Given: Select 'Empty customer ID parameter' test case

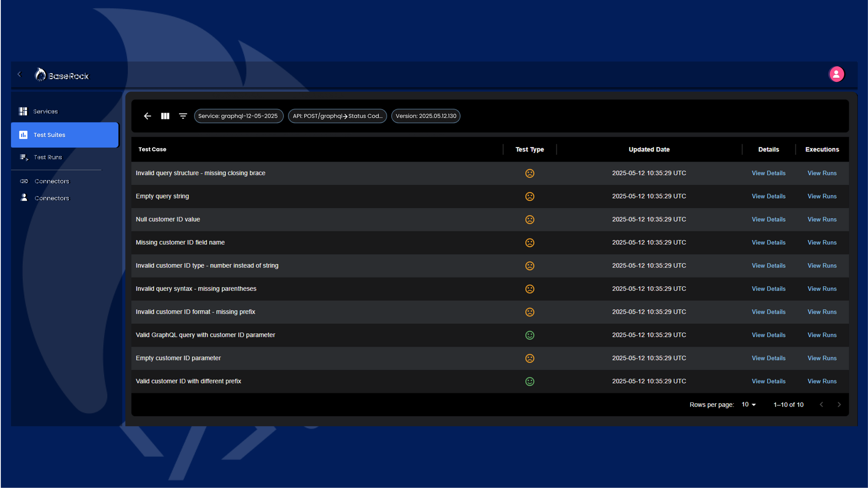Looking at the screenshot, I should [178, 358].
